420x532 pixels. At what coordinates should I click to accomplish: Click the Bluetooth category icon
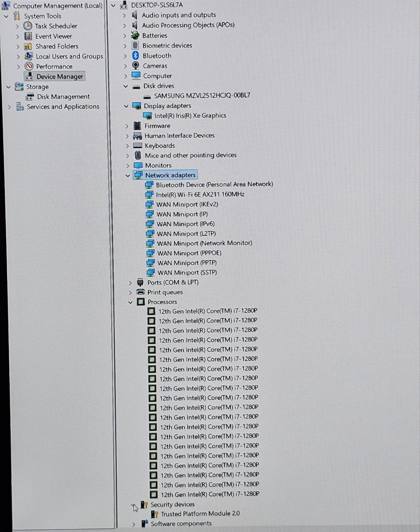[x=135, y=56]
